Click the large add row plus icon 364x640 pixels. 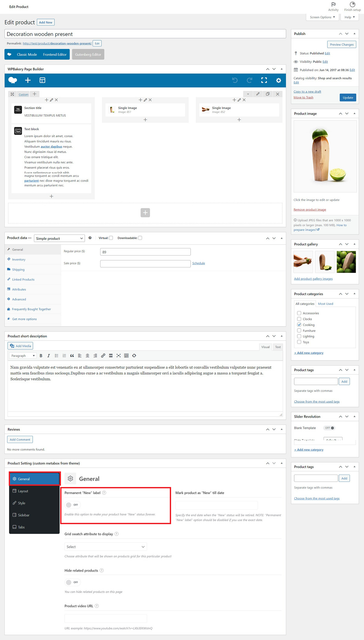(145, 213)
